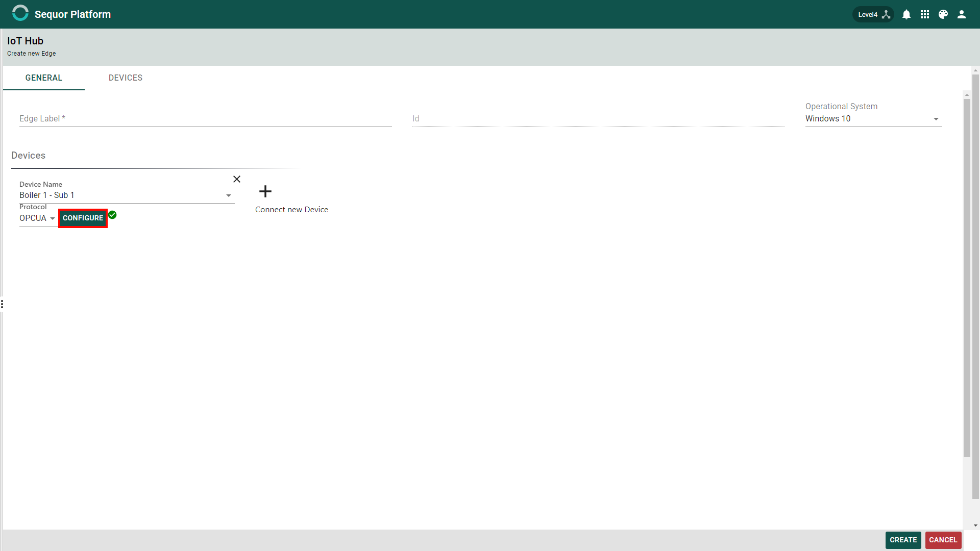Remove the Boiler 1 - Sub 1 device
The image size is (980, 551).
pos(237,179)
